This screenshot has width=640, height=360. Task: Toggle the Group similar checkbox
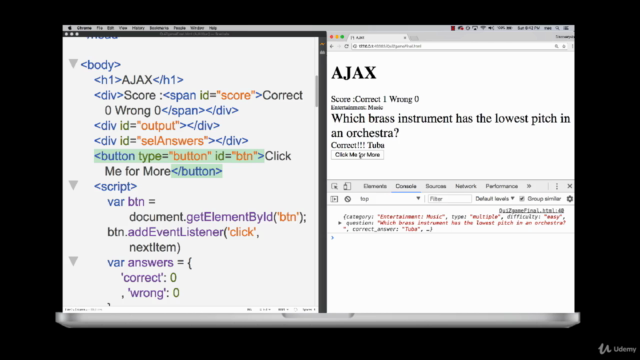tap(522, 199)
